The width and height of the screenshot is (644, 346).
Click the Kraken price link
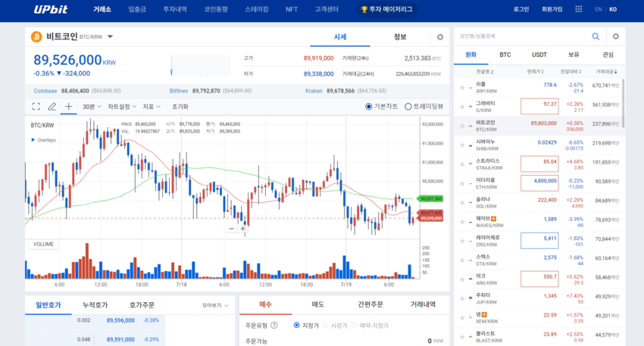(314, 91)
